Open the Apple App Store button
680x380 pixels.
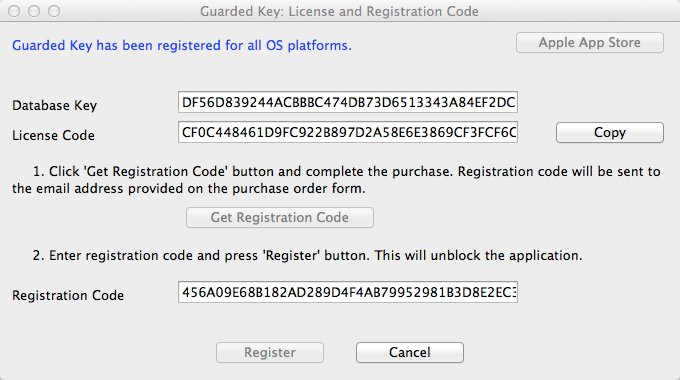tap(589, 43)
